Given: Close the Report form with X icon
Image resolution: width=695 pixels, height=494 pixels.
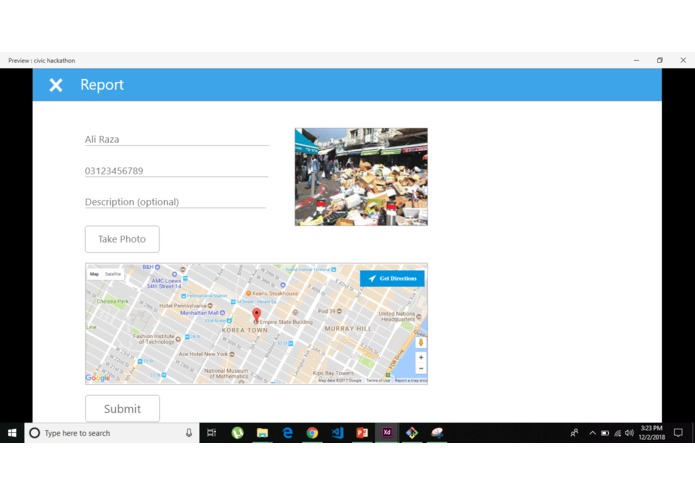Looking at the screenshot, I should (x=56, y=85).
